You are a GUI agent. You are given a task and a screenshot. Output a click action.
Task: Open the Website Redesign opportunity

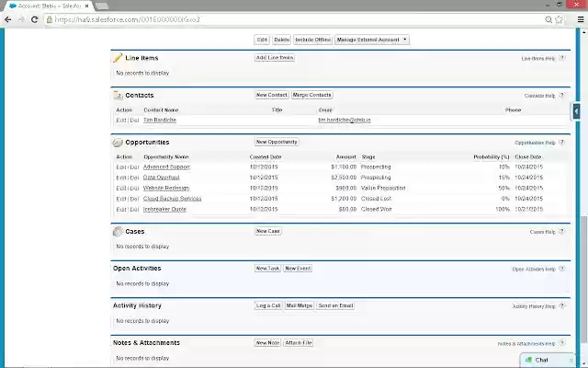pyautogui.click(x=166, y=188)
